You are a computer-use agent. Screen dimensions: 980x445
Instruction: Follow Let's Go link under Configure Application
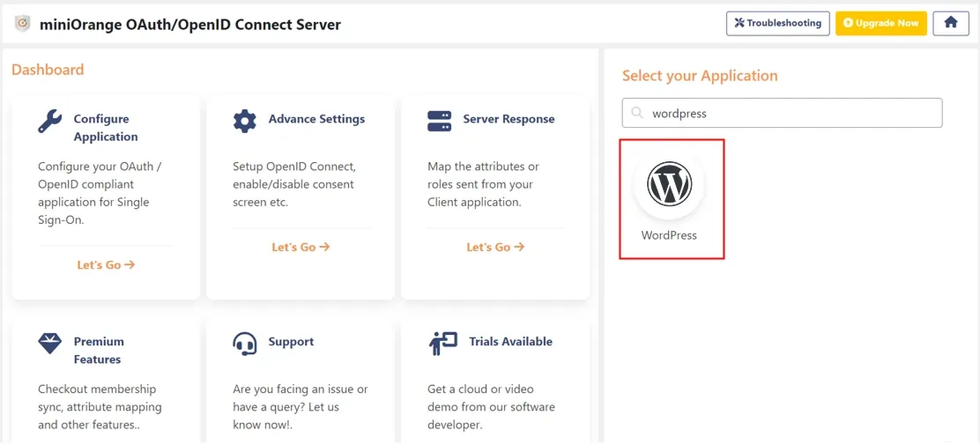106,265
